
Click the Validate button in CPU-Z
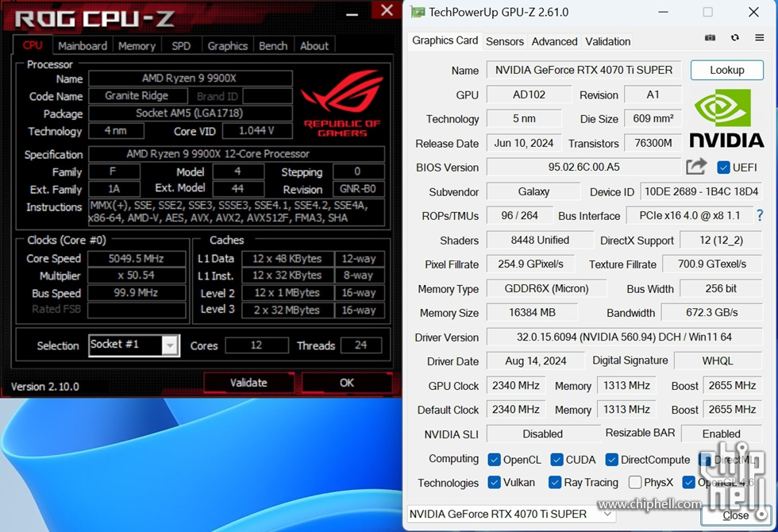click(248, 383)
